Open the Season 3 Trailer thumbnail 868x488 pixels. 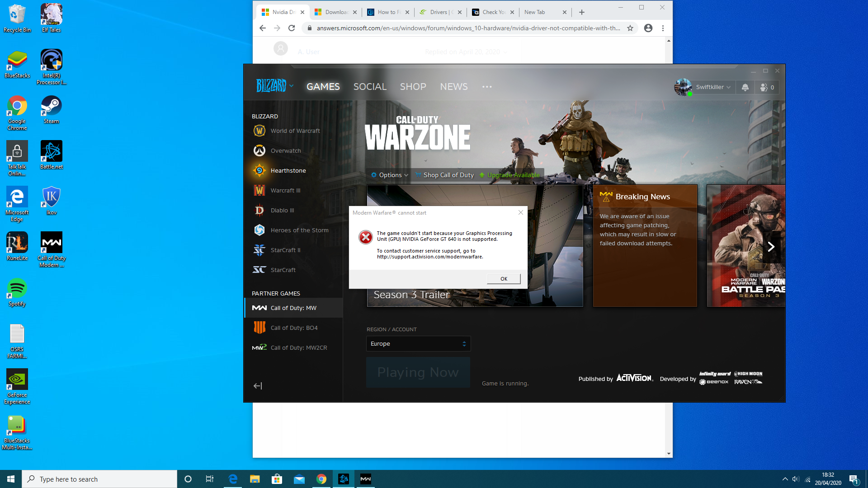coord(475,246)
